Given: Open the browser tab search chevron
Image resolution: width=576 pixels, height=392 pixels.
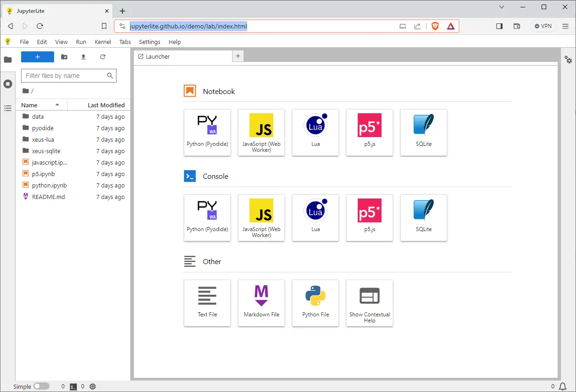Looking at the screenshot, I should coord(502,7).
